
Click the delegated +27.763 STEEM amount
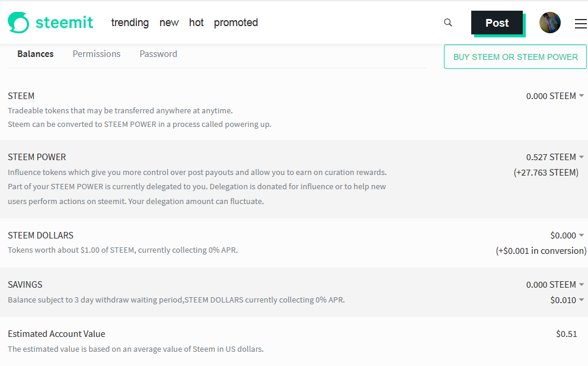point(546,173)
